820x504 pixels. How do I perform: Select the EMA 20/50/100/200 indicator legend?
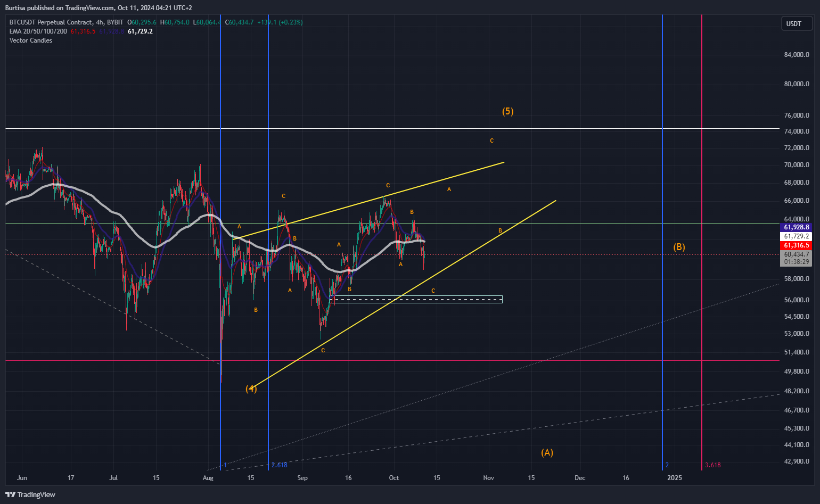pos(38,31)
